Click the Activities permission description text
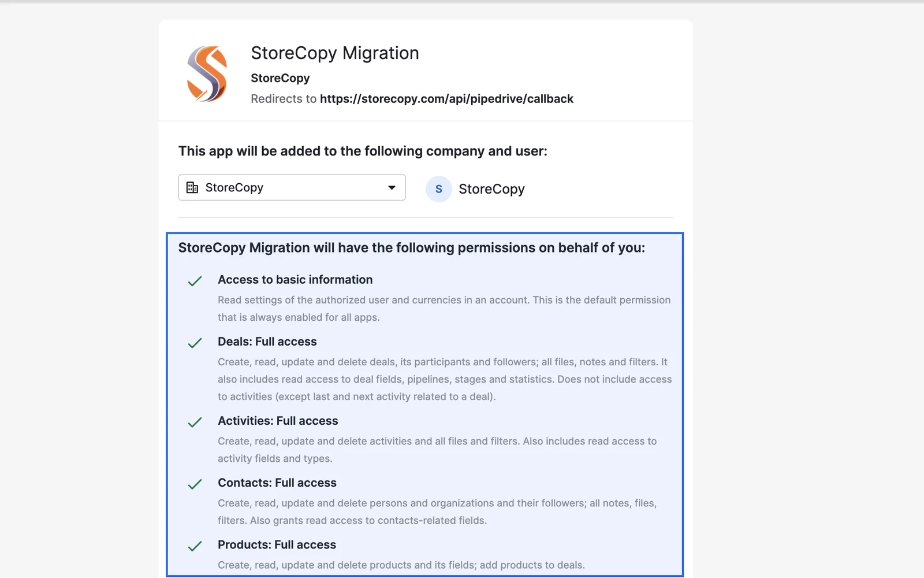This screenshot has height=578, width=924. (437, 450)
